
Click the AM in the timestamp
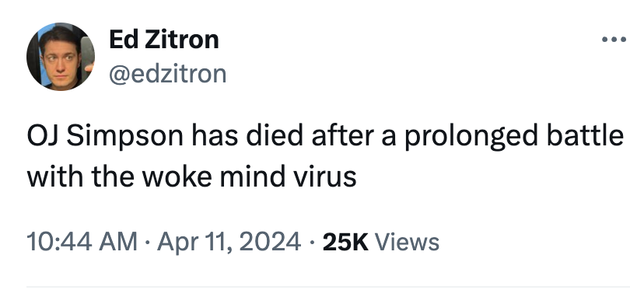click(121, 242)
